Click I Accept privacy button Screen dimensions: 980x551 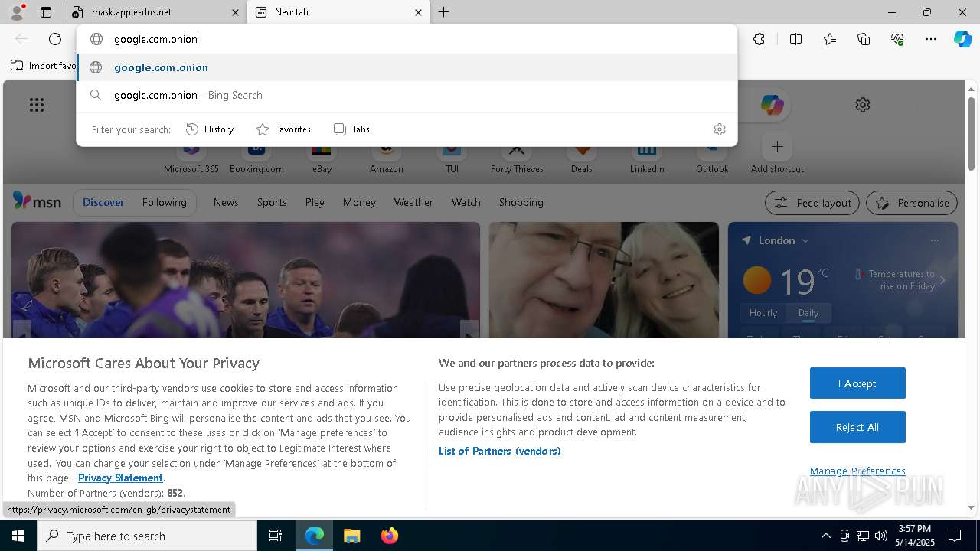tap(857, 383)
